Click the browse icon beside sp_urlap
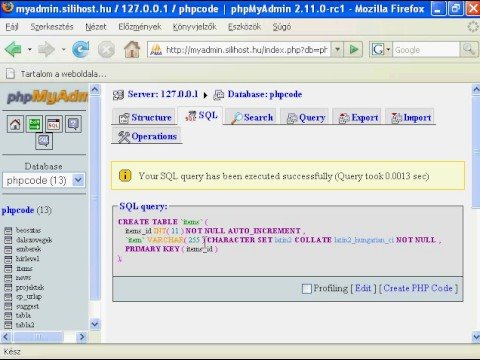The image size is (480, 360). tap(8, 297)
